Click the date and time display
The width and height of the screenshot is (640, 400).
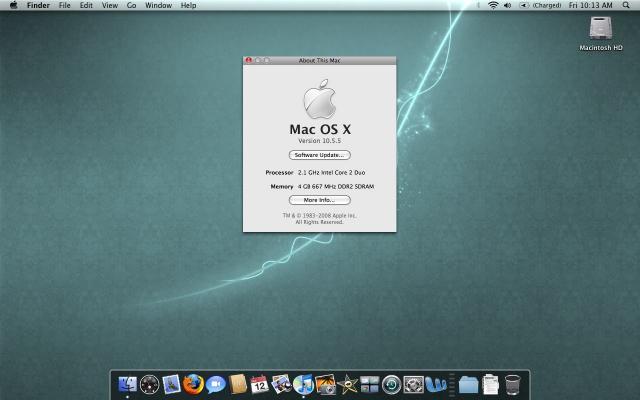[590, 6]
